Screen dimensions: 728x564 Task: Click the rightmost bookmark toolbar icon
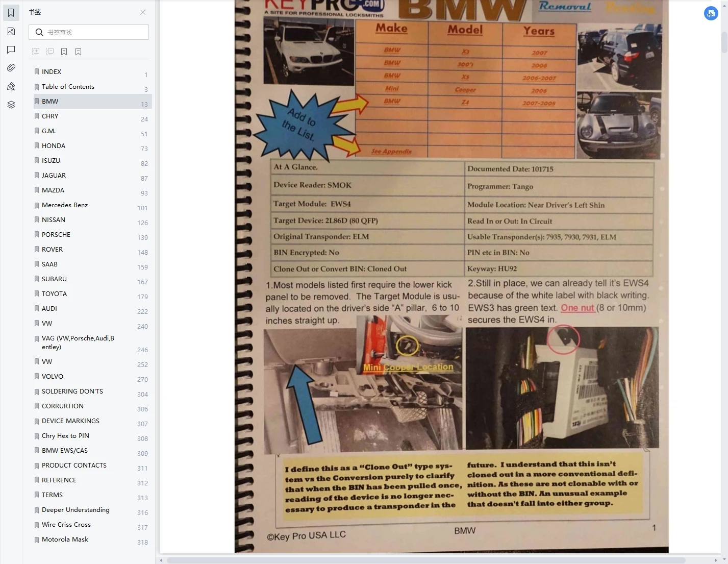[x=79, y=52]
